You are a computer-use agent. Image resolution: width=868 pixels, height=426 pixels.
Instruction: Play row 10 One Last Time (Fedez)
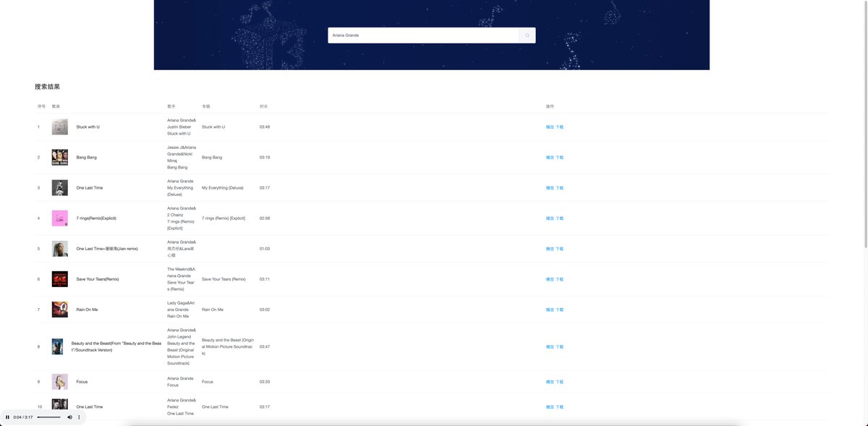tap(550, 406)
